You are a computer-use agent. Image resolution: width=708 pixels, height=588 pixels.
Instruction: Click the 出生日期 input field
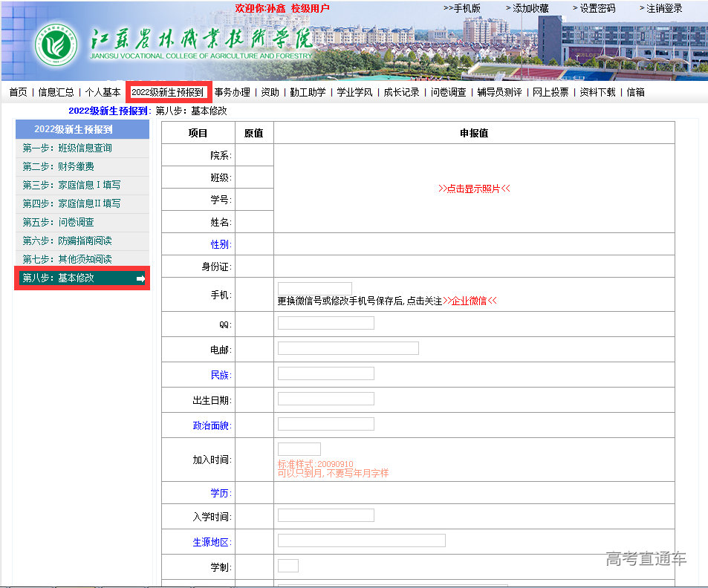pos(325,399)
